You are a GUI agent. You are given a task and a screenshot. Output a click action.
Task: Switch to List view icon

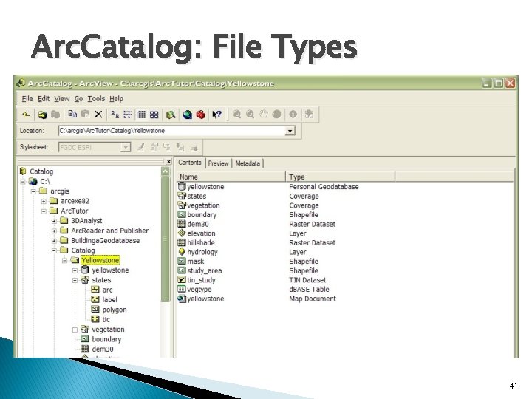(x=128, y=115)
